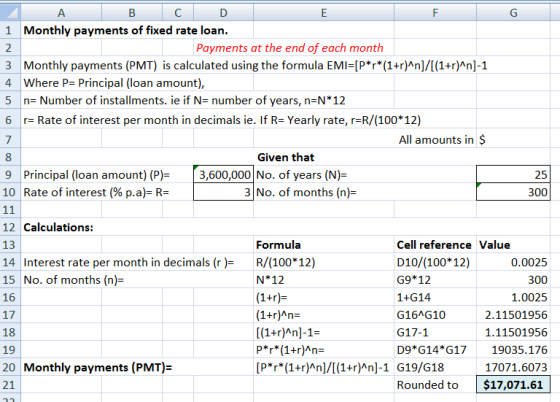Click red text 'Payments at the end of each month'
Viewport: 560px width, 402px height.
coord(290,48)
